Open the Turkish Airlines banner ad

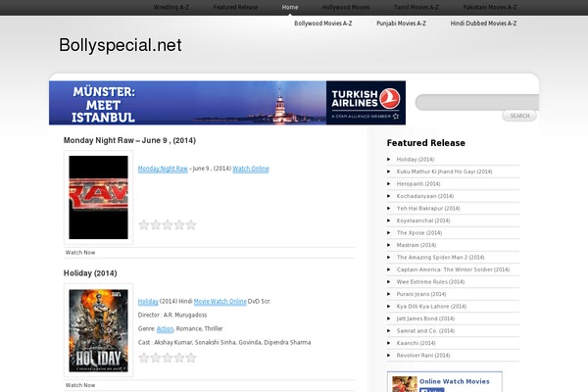click(227, 102)
